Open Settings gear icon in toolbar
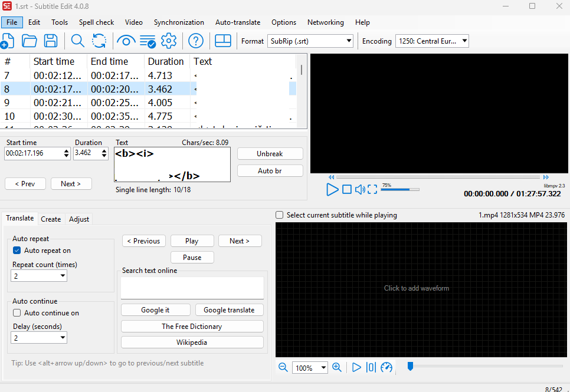The image size is (570, 392). pyautogui.click(x=169, y=41)
